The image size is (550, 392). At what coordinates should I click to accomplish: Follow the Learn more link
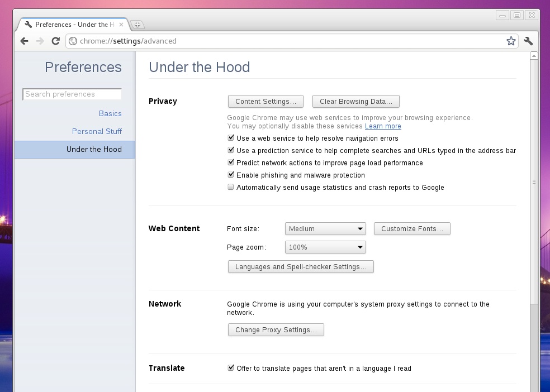coord(383,126)
